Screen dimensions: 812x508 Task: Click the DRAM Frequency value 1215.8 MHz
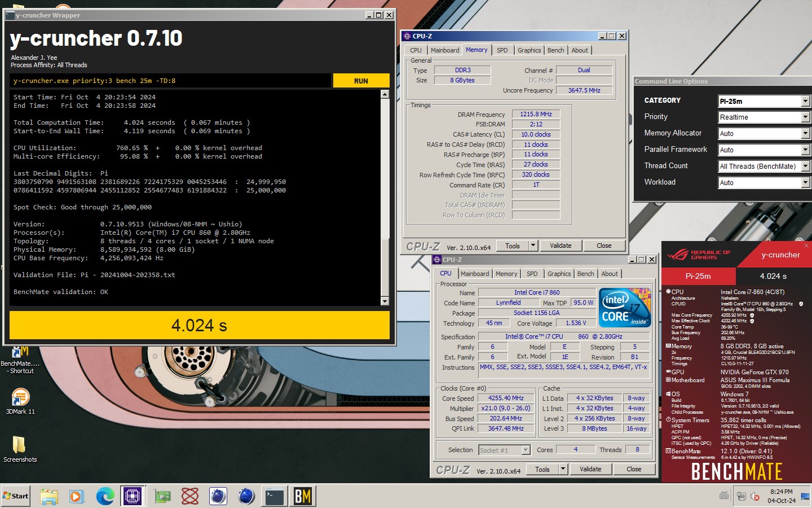(x=536, y=114)
